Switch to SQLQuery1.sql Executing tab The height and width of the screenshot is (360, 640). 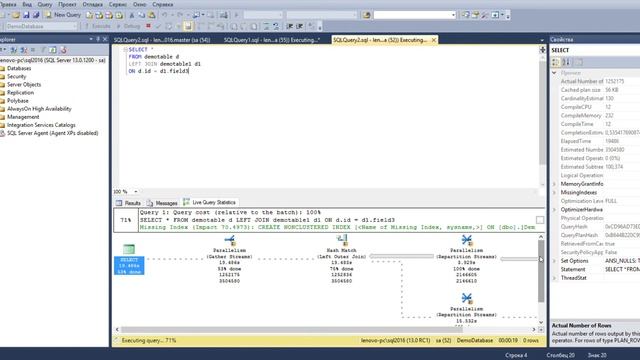[272, 40]
